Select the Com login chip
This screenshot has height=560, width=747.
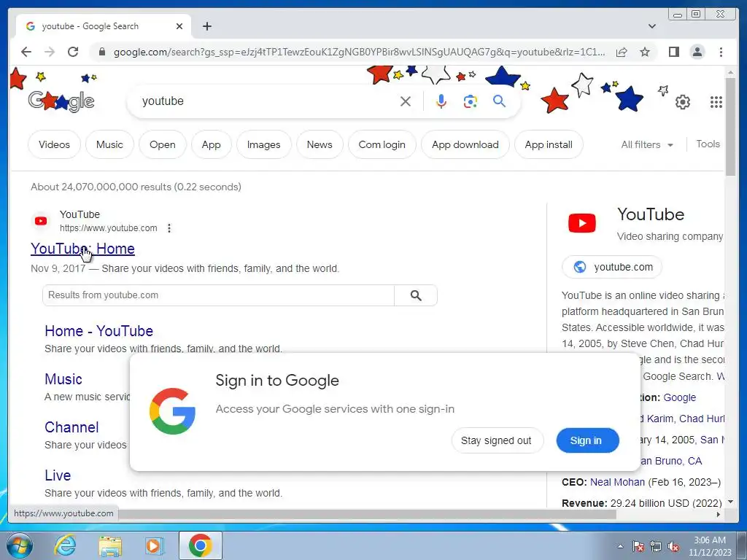coord(382,144)
